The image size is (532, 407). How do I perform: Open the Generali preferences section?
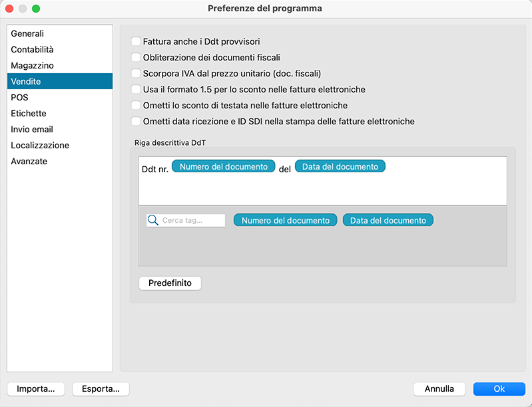(27, 33)
